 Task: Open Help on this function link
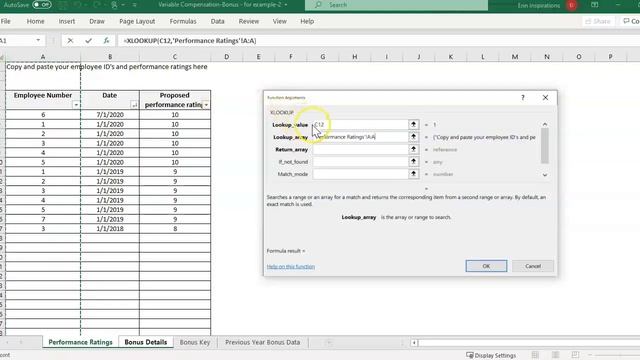pyautogui.click(x=291, y=267)
